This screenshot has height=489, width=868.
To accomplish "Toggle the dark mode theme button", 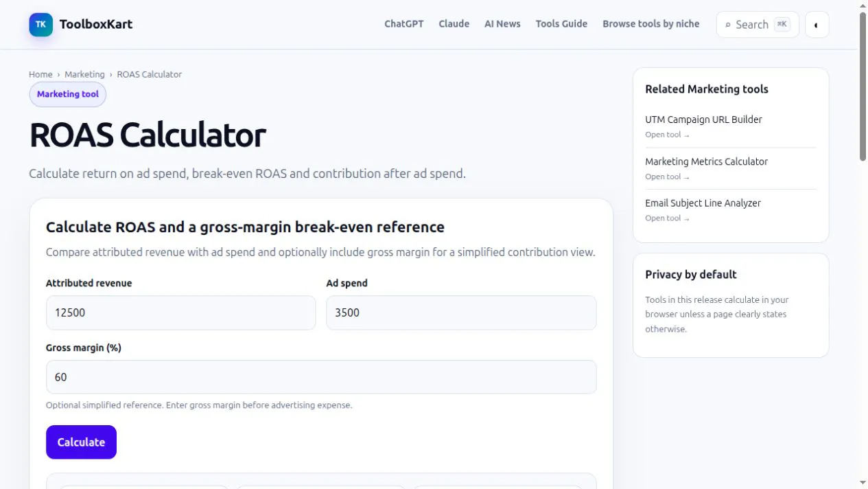I will [817, 25].
